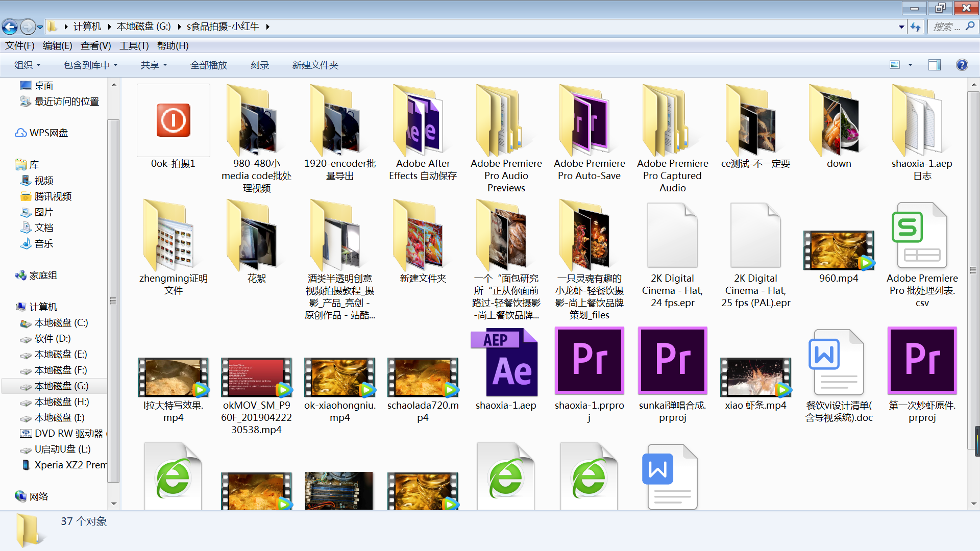Click the file list scroll down arrow
The image size is (980, 551).
[x=973, y=504]
